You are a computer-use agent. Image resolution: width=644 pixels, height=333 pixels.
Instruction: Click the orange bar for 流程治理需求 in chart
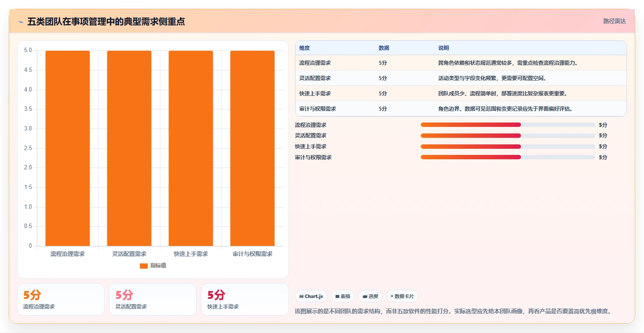tap(68, 148)
